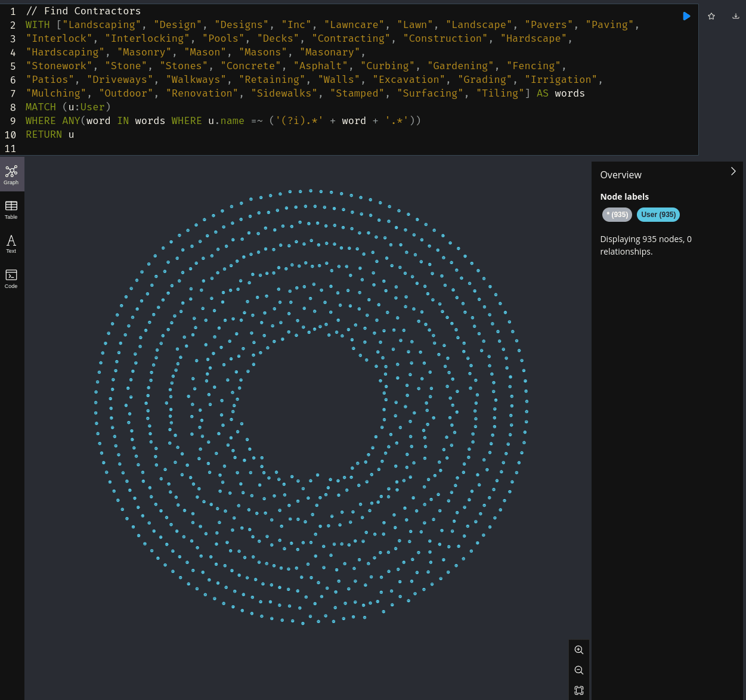The image size is (746, 700).
Task: Save query to favorites with star icon
Action: pos(711,16)
